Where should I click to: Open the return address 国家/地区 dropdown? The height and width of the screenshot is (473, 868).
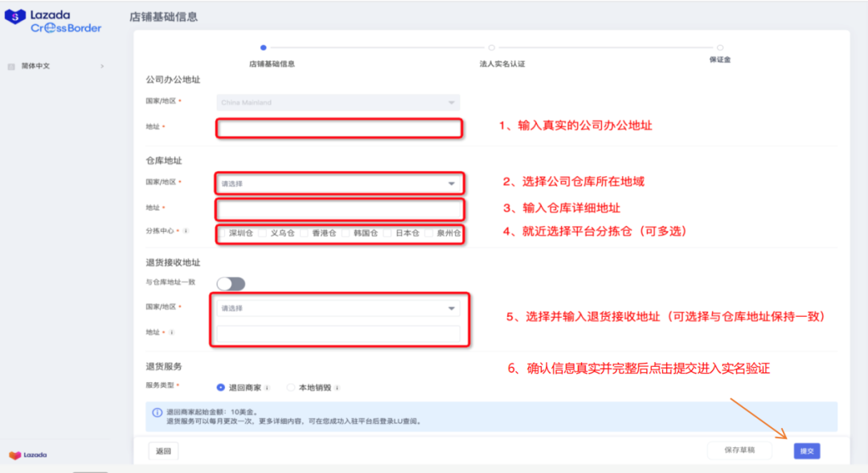pos(338,306)
